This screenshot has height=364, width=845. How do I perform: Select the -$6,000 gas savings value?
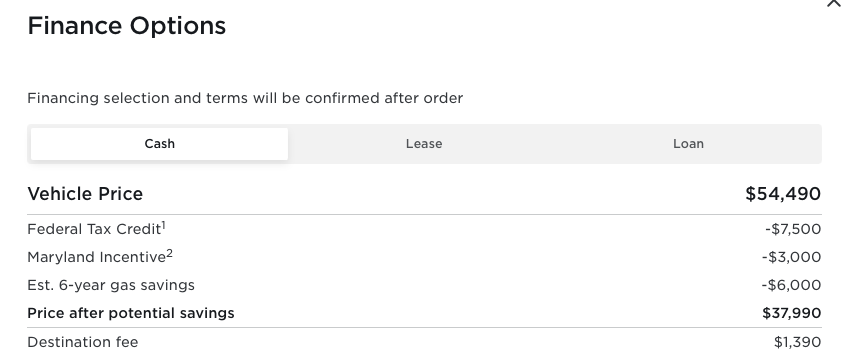tap(792, 285)
